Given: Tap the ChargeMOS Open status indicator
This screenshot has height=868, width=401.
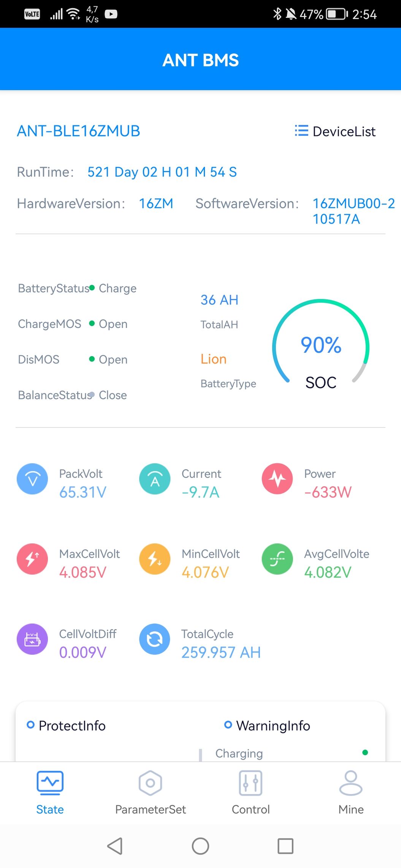Looking at the screenshot, I should click(x=108, y=324).
